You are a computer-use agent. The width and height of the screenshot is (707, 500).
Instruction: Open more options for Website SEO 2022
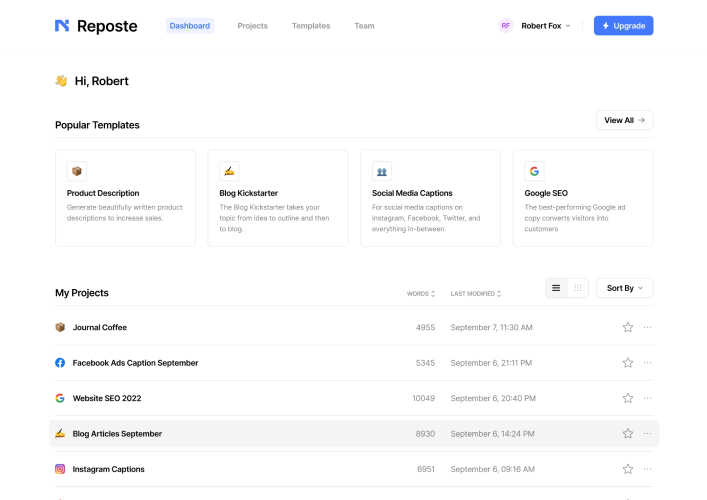647,398
